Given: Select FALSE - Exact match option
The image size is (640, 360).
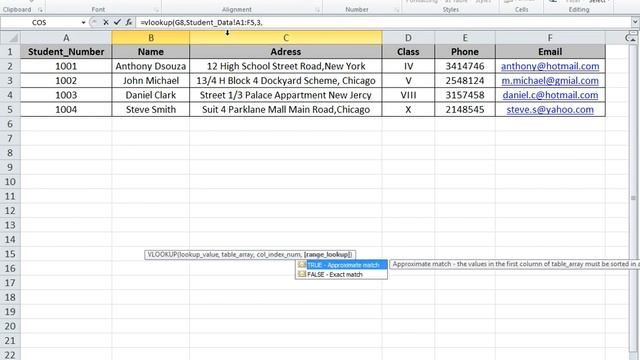Looking at the screenshot, I should (341, 275).
